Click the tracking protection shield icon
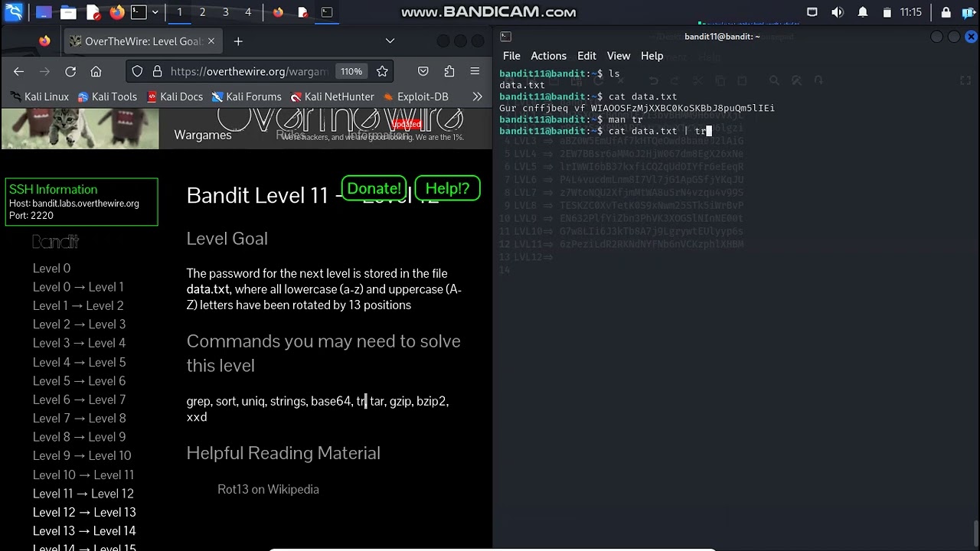Viewport: 980px width, 551px height. pos(137,71)
